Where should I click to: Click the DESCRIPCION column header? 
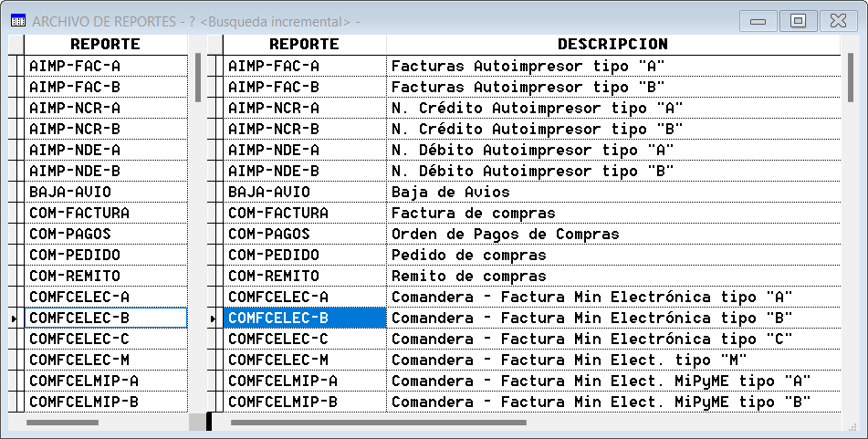pyautogui.click(x=612, y=45)
